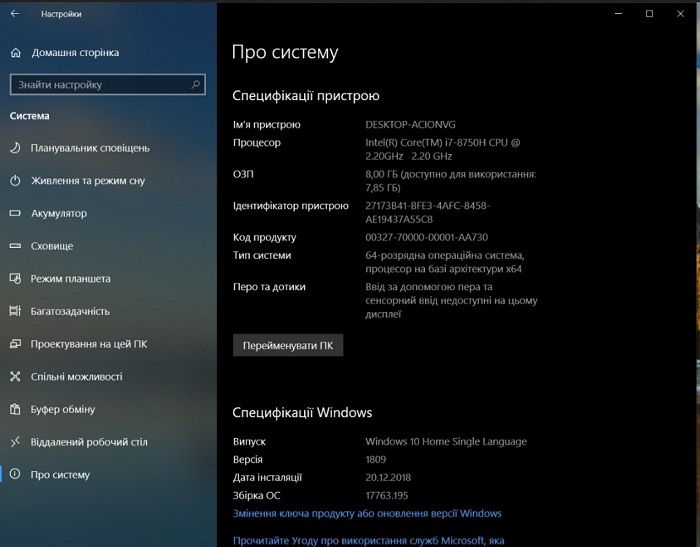This screenshot has width=700, height=547.
Task: Click install date 20.12.2018
Action: (x=388, y=477)
